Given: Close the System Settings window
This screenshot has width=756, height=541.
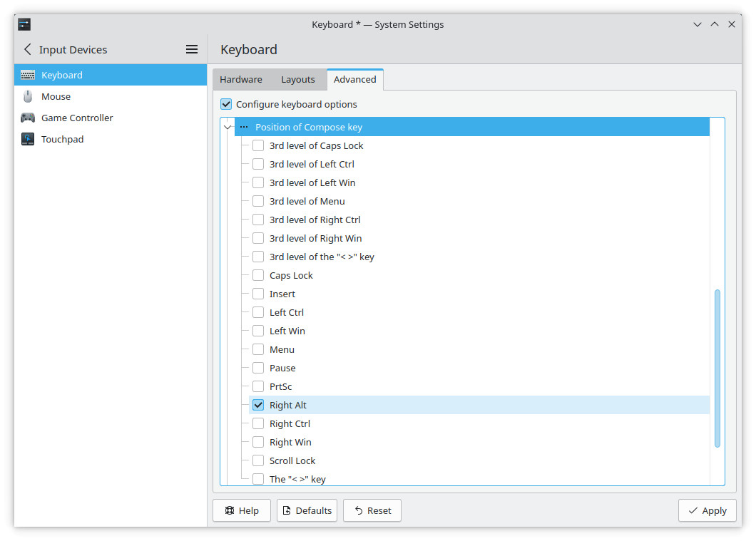Looking at the screenshot, I should coord(732,24).
